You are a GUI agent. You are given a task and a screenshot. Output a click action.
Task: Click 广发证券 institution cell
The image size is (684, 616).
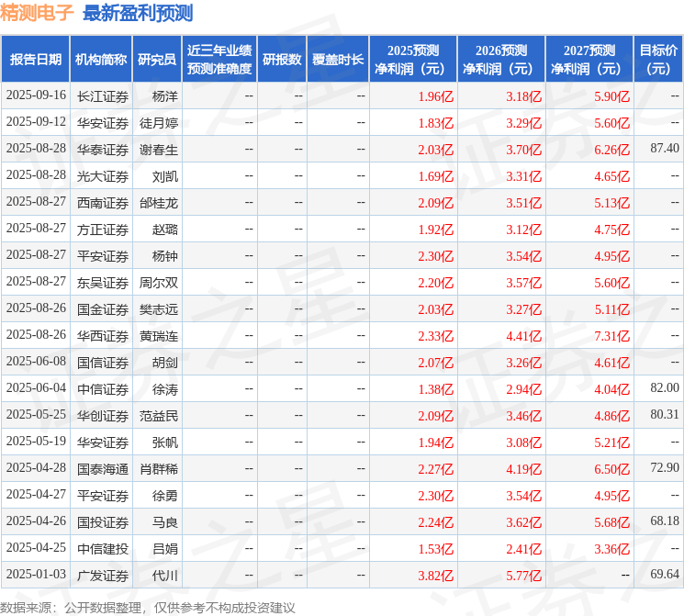(x=103, y=576)
